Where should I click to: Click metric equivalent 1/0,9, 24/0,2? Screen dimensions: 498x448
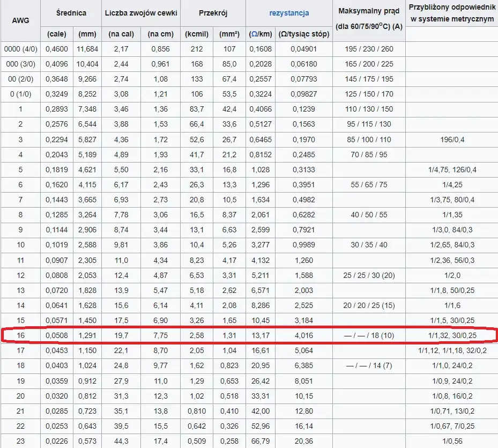click(452, 381)
